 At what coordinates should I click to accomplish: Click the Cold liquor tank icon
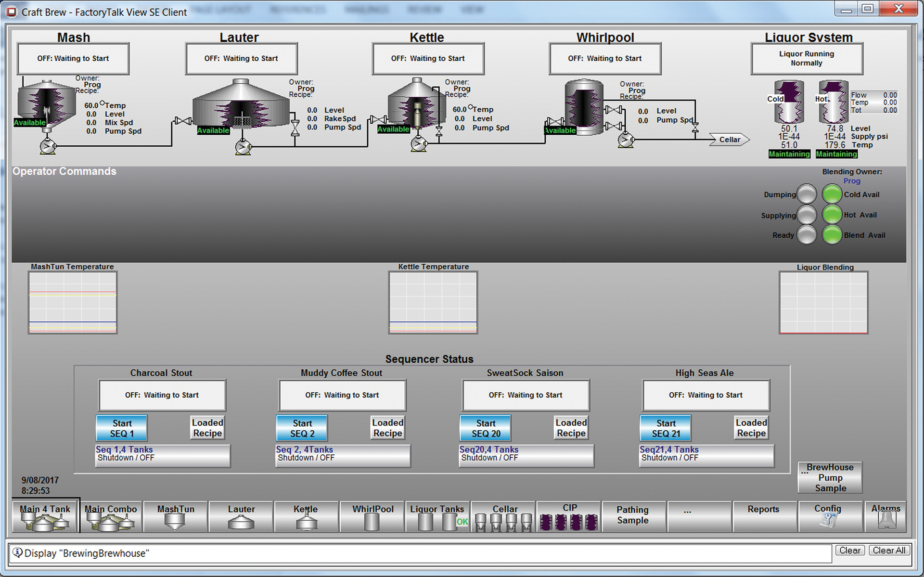(789, 103)
